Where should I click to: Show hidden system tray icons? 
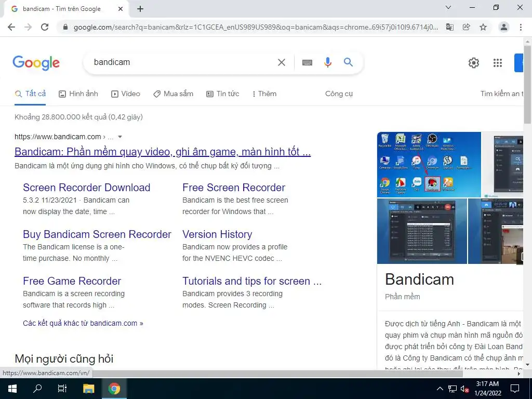tap(440, 389)
